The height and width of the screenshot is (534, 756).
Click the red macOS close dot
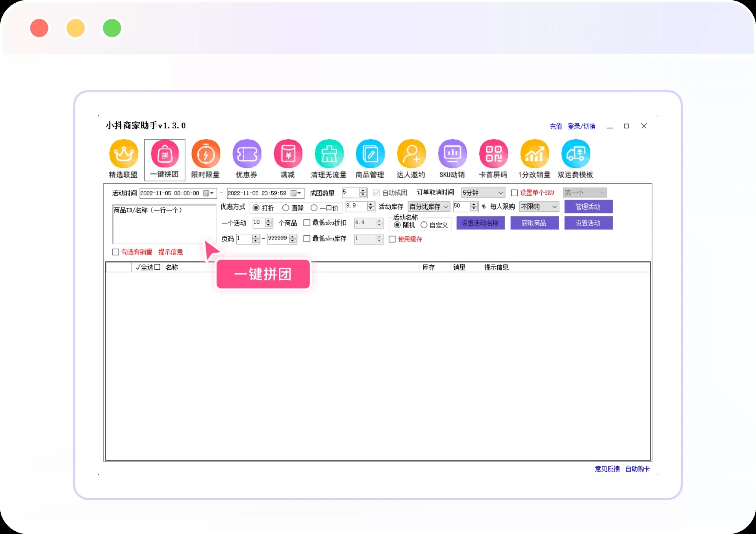pyautogui.click(x=39, y=28)
